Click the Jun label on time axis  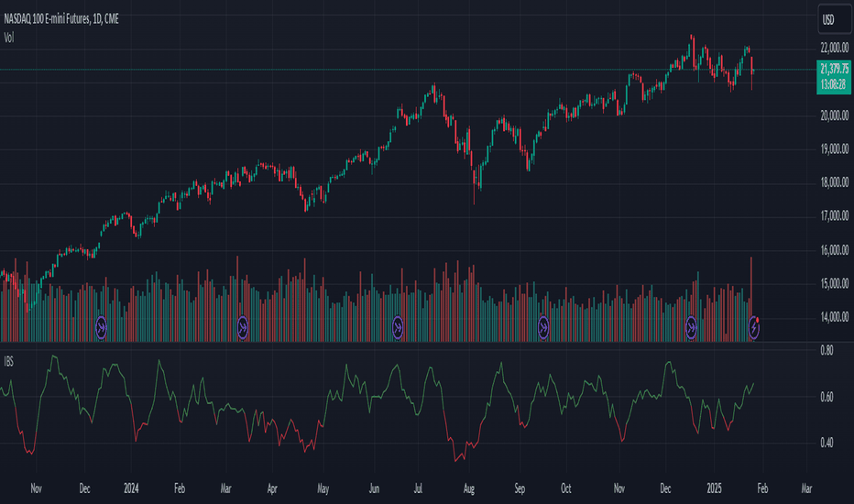pos(374,488)
